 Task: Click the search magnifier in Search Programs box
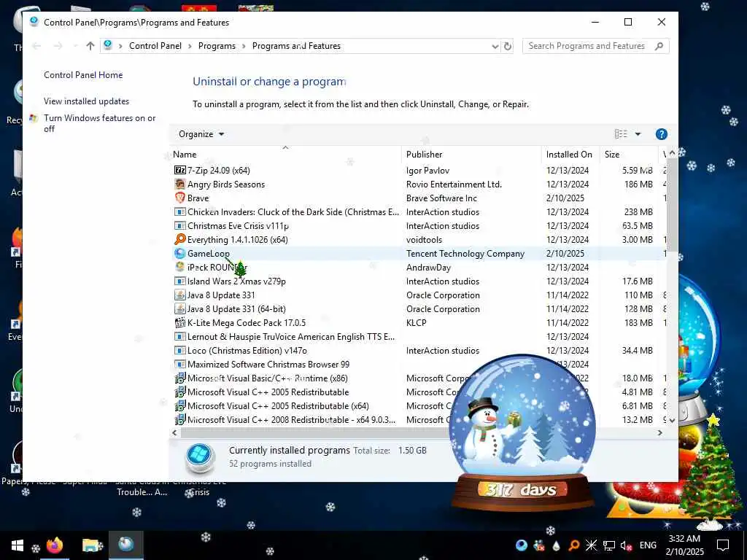(x=659, y=46)
